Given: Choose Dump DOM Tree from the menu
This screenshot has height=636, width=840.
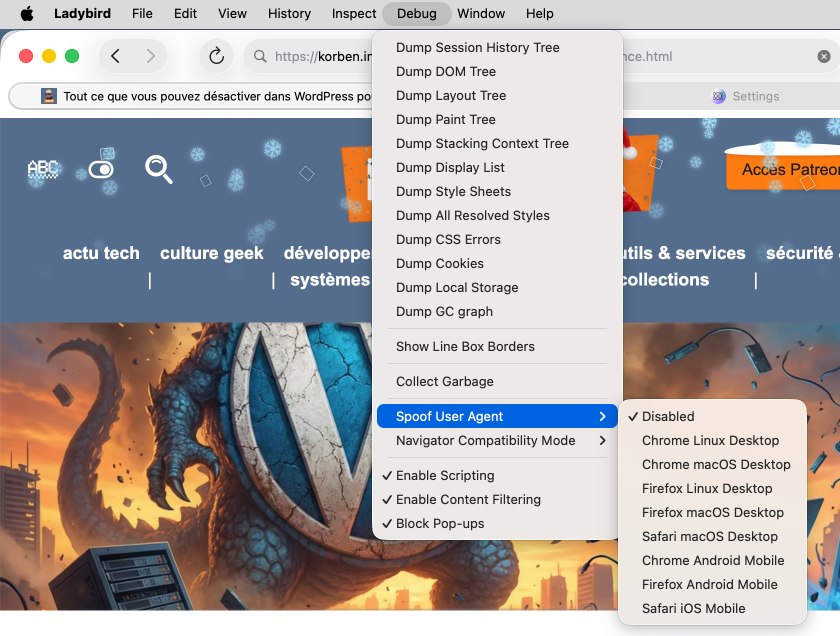Looking at the screenshot, I should pos(446,71).
